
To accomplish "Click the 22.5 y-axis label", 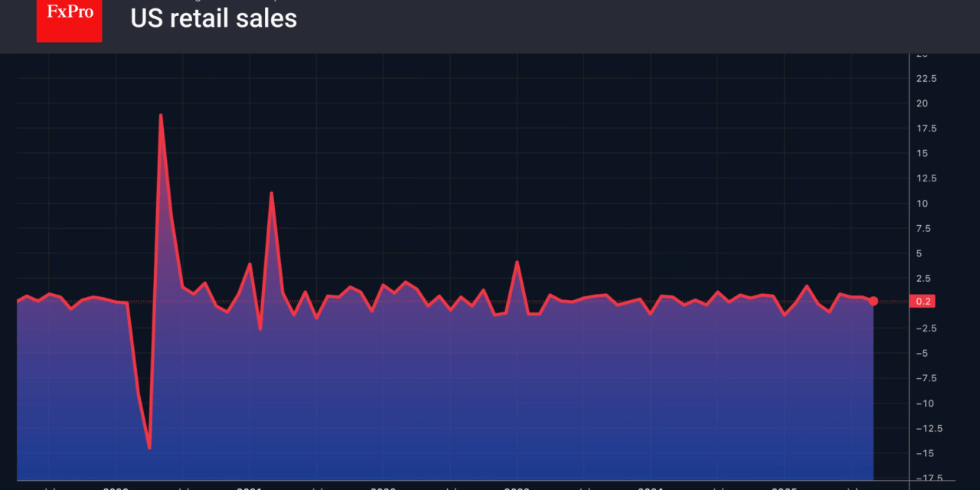I will (x=926, y=78).
